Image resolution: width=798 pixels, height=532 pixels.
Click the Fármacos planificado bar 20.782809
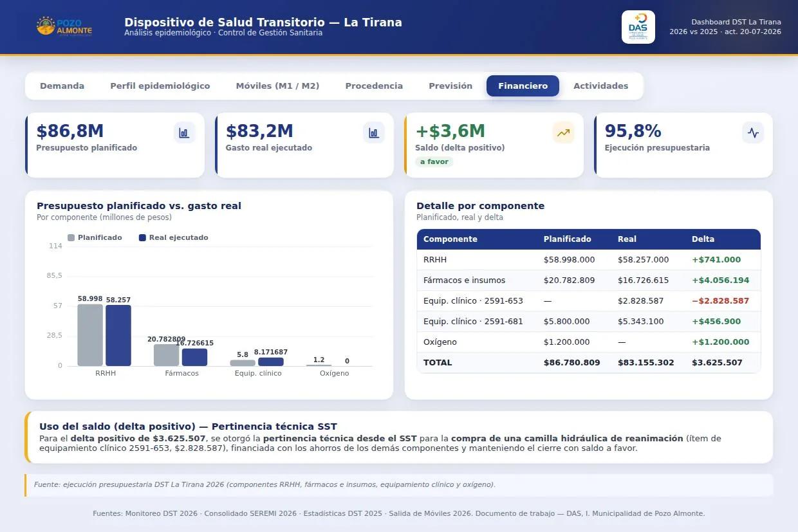pos(166,355)
